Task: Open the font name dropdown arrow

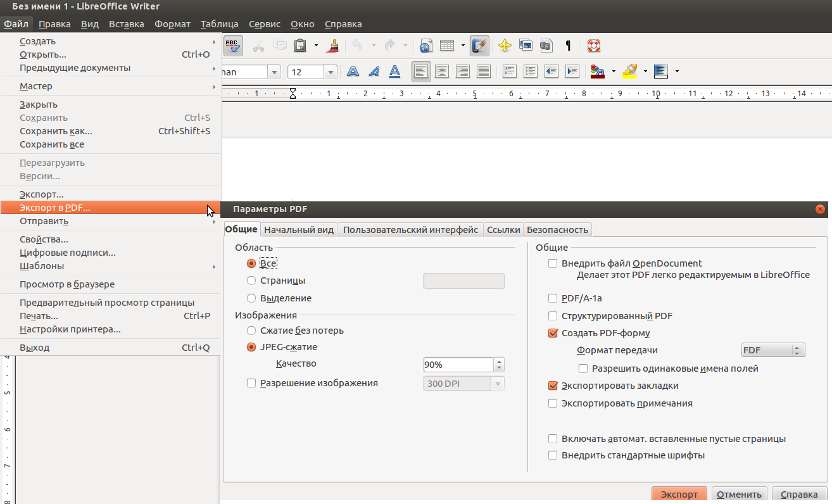Action: click(x=275, y=72)
